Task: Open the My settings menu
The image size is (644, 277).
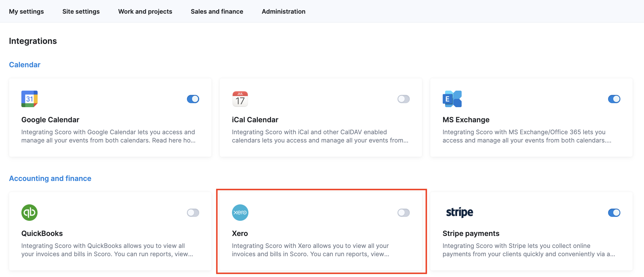Action: click(27, 11)
